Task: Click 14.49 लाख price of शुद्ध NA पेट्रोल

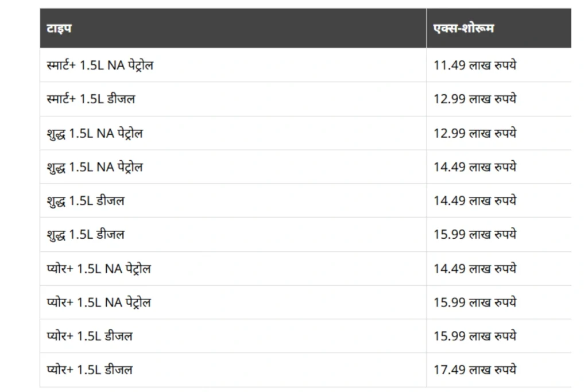Action: [475, 168]
